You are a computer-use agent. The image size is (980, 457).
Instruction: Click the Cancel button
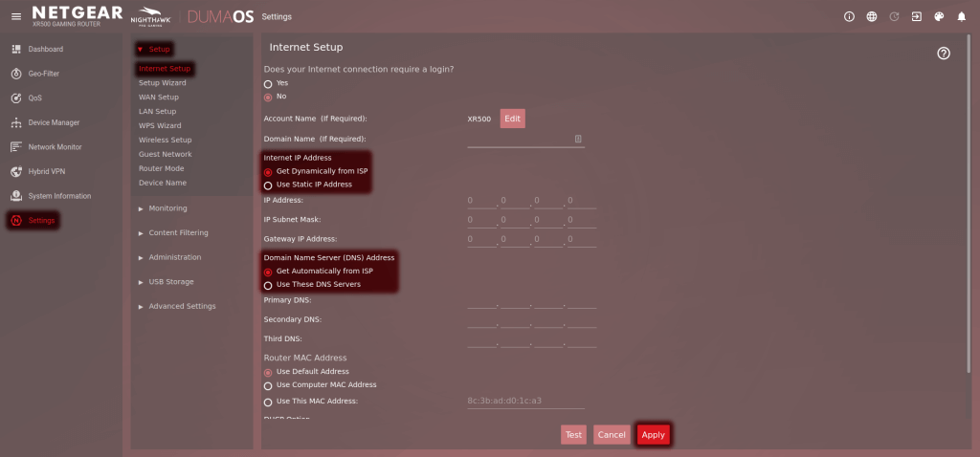pos(612,434)
